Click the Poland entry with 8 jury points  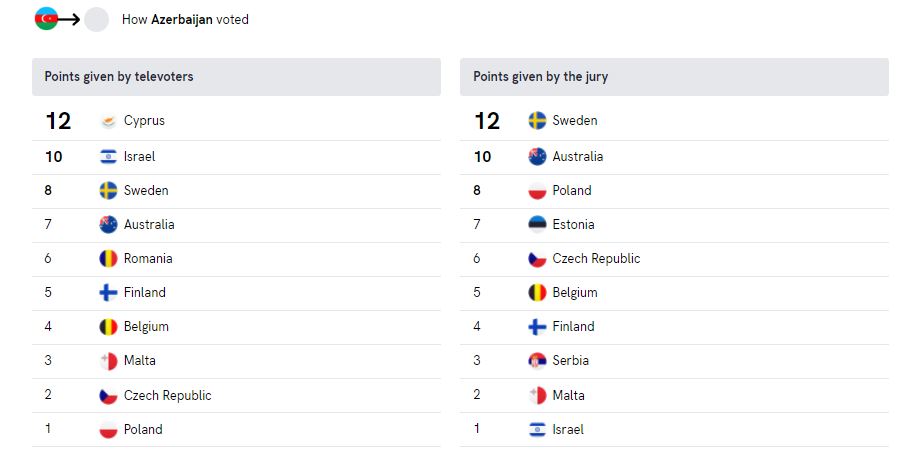674,191
